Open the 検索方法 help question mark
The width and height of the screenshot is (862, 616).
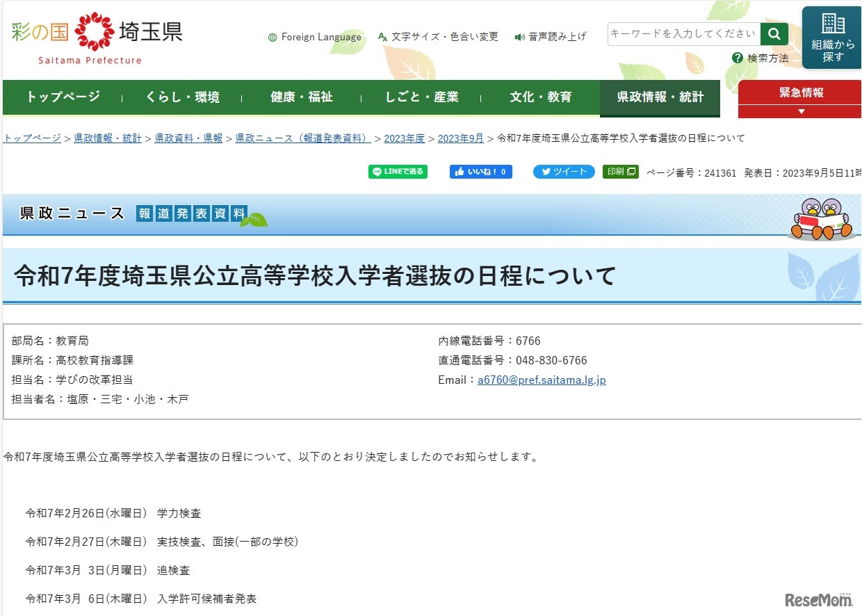[x=737, y=58]
